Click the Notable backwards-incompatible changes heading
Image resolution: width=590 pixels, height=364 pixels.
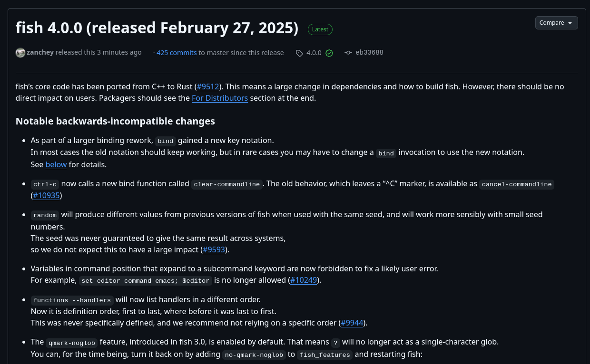click(x=115, y=121)
